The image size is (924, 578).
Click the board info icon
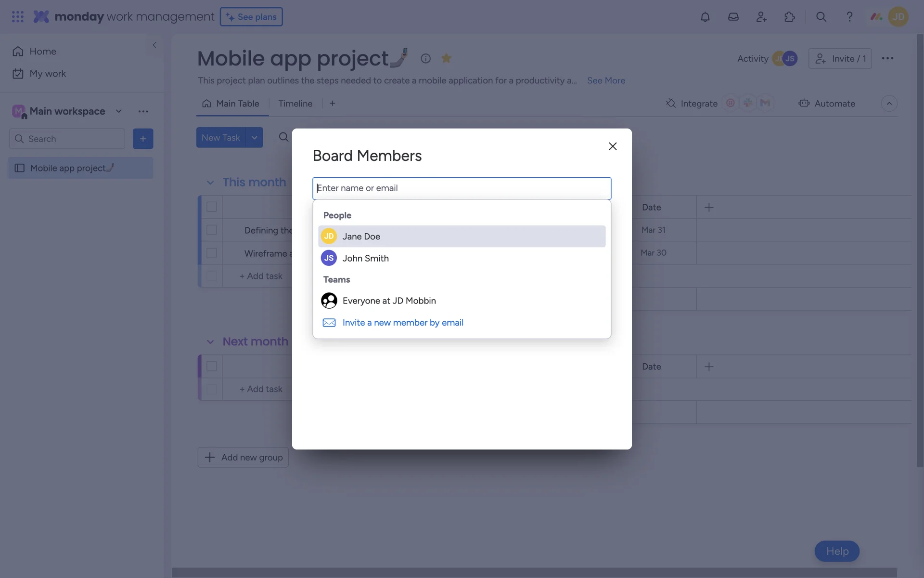[x=425, y=58]
